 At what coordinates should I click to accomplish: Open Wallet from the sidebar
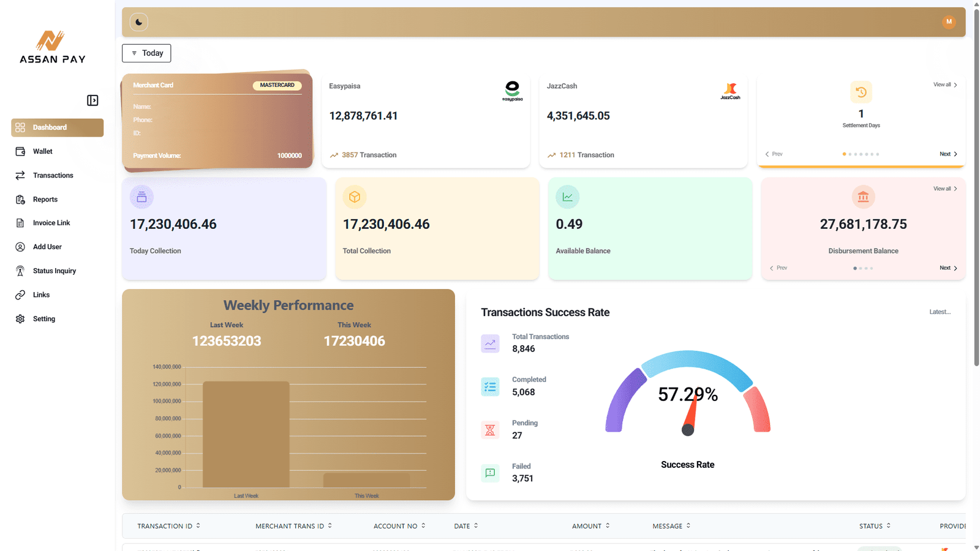(x=42, y=151)
